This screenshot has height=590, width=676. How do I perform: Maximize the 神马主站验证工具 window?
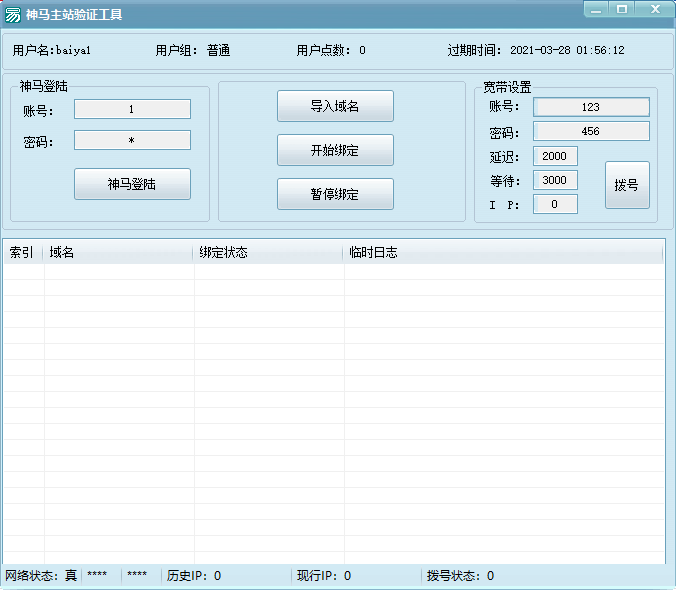pos(622,9)
